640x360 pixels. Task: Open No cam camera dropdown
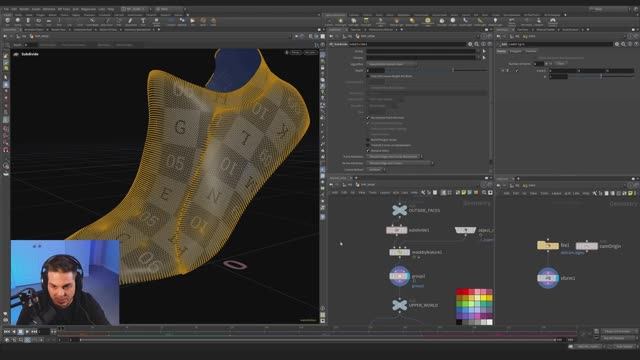click(x=310, y=52)
